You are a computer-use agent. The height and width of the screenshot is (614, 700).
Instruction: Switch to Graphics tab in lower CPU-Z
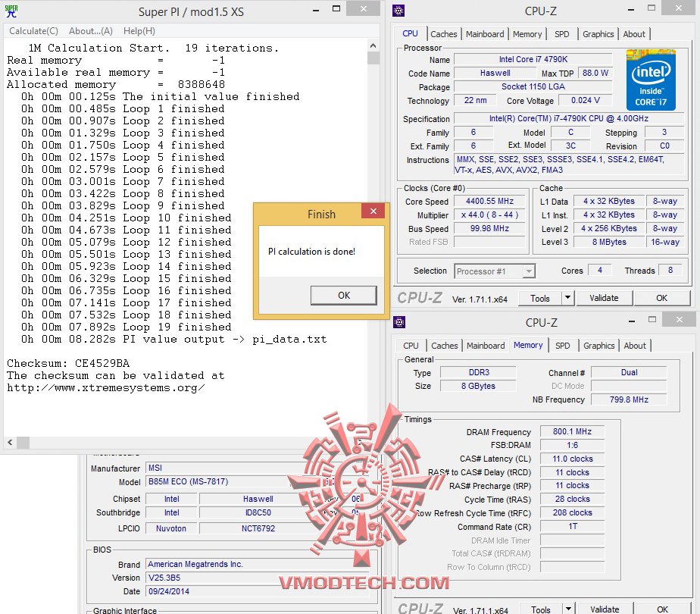[x=599, y=346]
